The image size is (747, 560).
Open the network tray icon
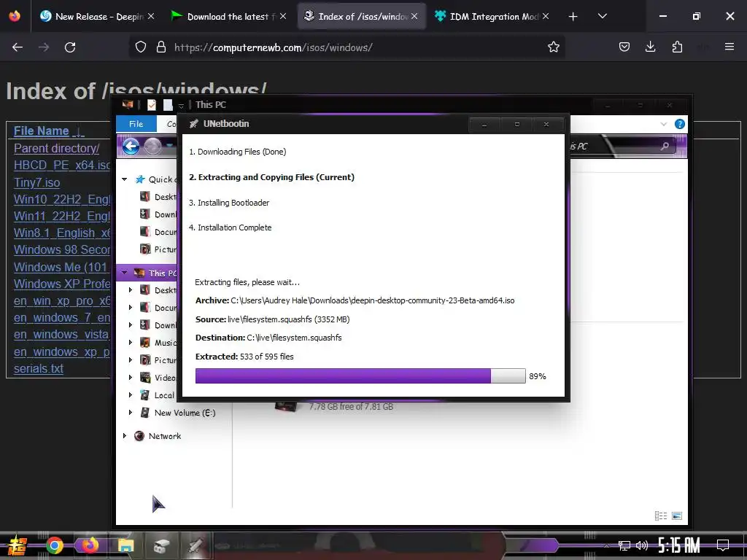[624, 545]
